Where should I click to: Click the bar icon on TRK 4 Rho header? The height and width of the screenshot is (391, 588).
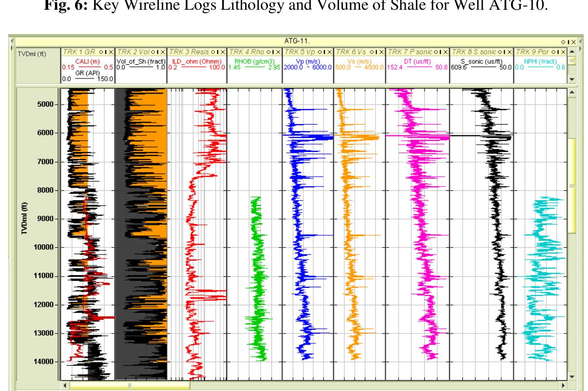(273, 52)
